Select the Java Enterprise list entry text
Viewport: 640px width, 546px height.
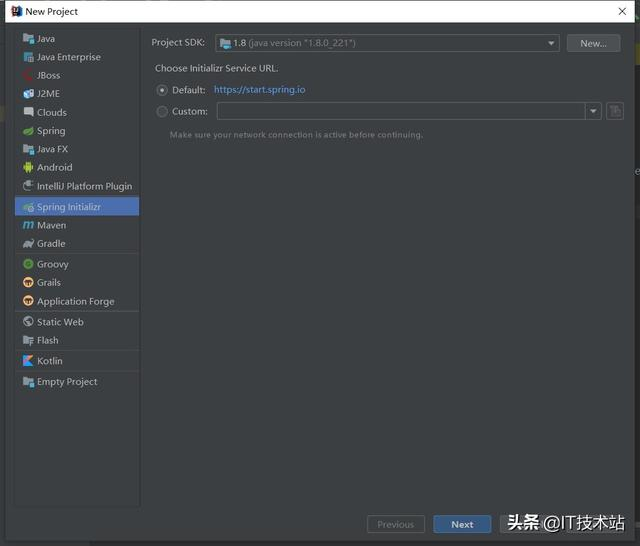(x=69, y=57)
